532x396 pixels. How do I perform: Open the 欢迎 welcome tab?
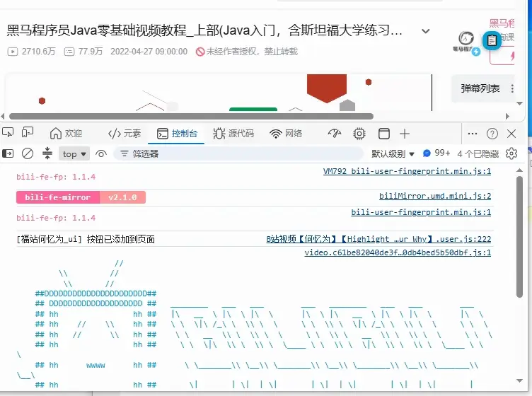pyautogui.click(x=66, y=134)
